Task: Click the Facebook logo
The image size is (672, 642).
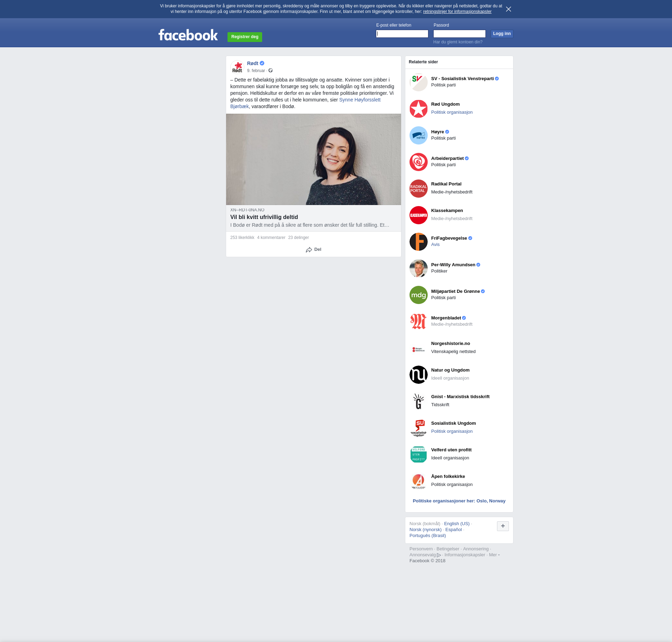Action: [x=188, y=35]
